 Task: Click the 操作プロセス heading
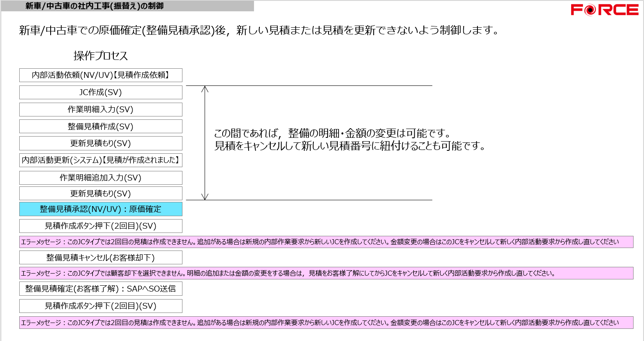[100, 56]
